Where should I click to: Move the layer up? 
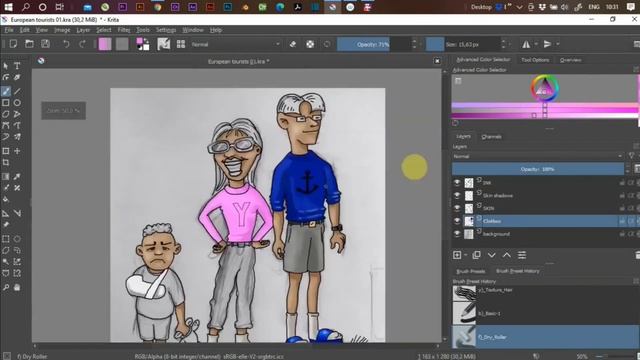(x=507, y=255)
